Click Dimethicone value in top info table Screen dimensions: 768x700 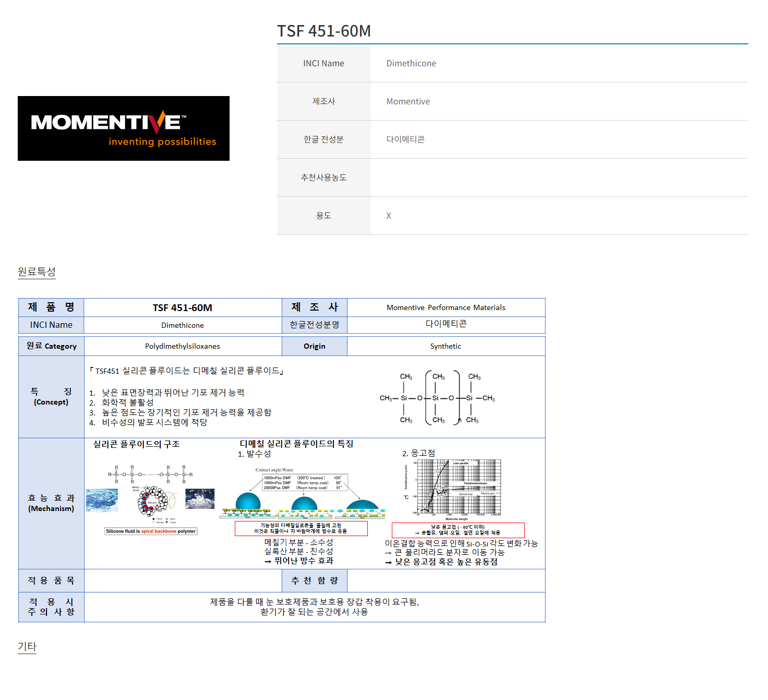click(x=411, y=63)
